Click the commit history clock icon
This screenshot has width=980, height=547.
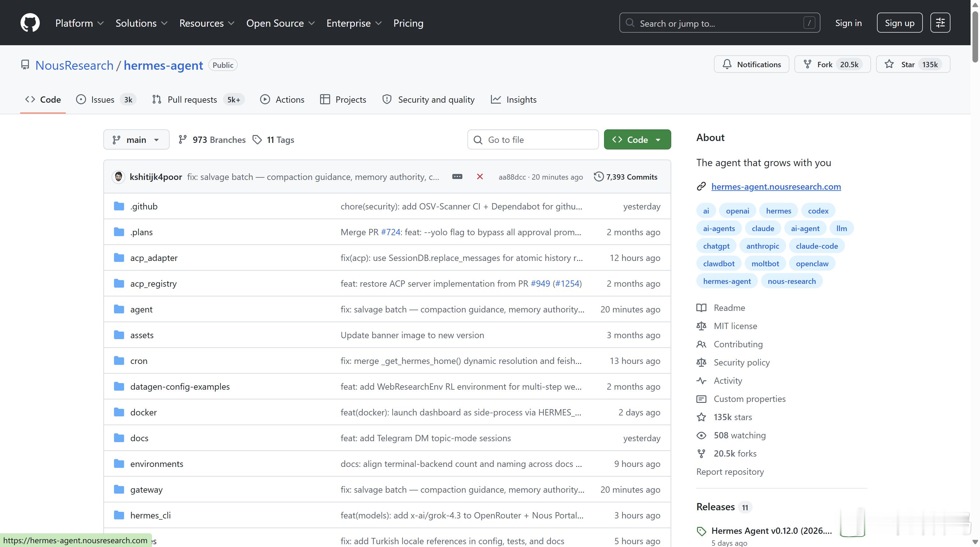point(598,176)
